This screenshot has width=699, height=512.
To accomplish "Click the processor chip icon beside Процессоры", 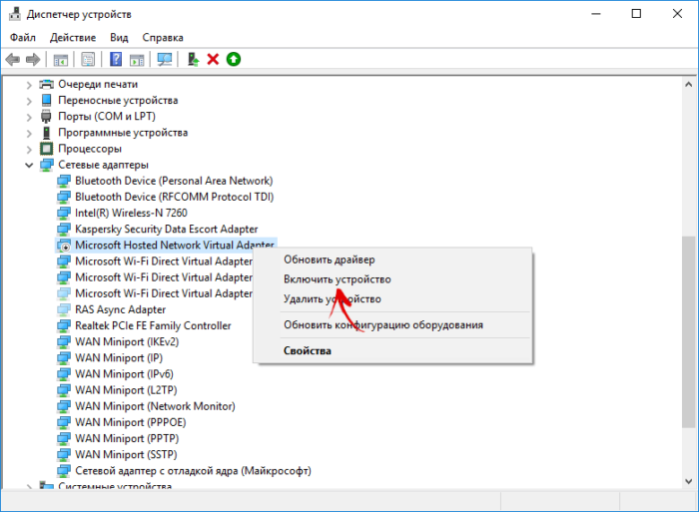I will [x=46, y=148].
